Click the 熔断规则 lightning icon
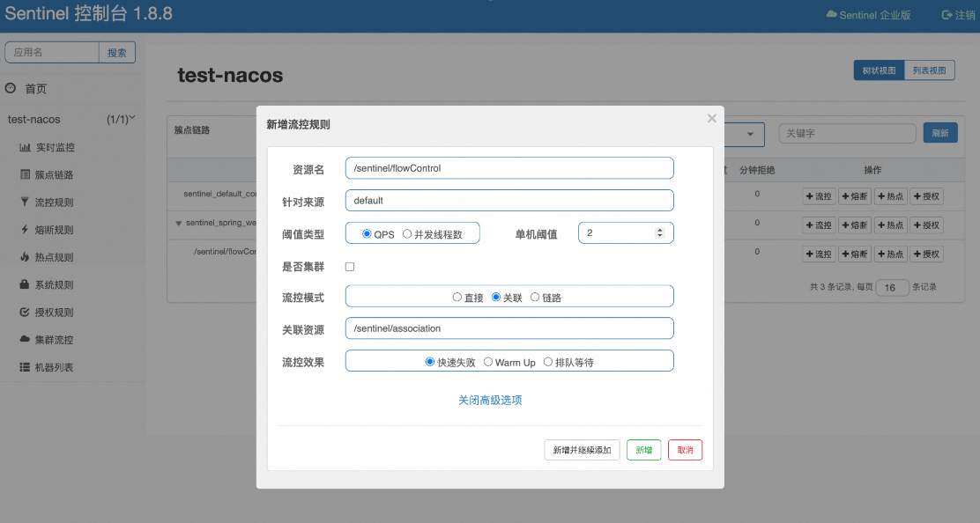Image resolution: width=980 pixels, height=523 pixels. [25, 230]
